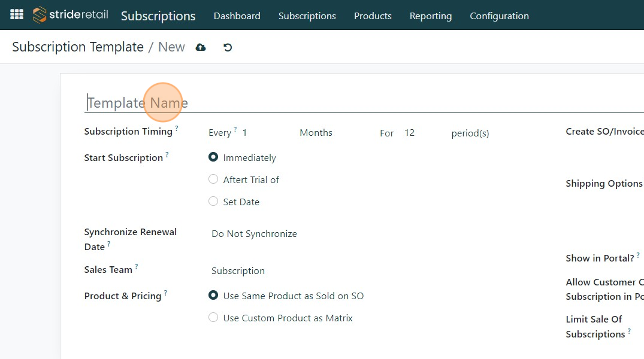Click help tooltip next to Subscription Timing
644x359 pixels.
(177, 129)
